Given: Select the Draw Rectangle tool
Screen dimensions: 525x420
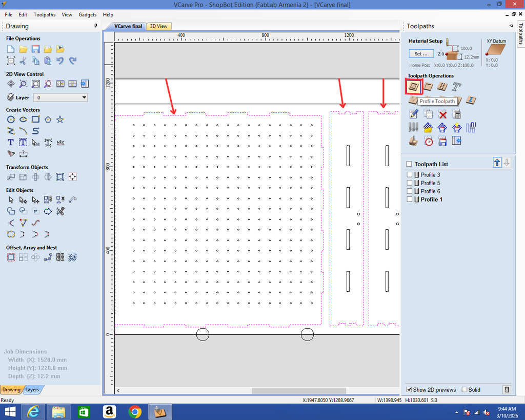Looking at the screenshot, I should click(x=35, y=119).
